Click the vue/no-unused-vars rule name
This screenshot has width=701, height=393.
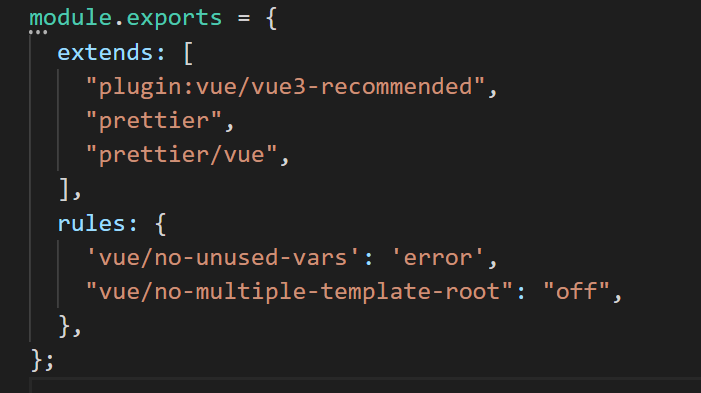tap(223, 258)
